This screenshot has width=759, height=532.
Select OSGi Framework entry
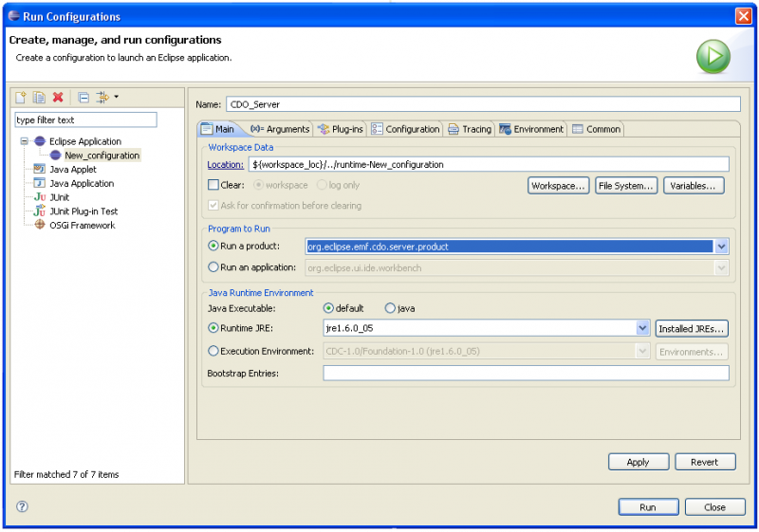(x=83, y=226)
